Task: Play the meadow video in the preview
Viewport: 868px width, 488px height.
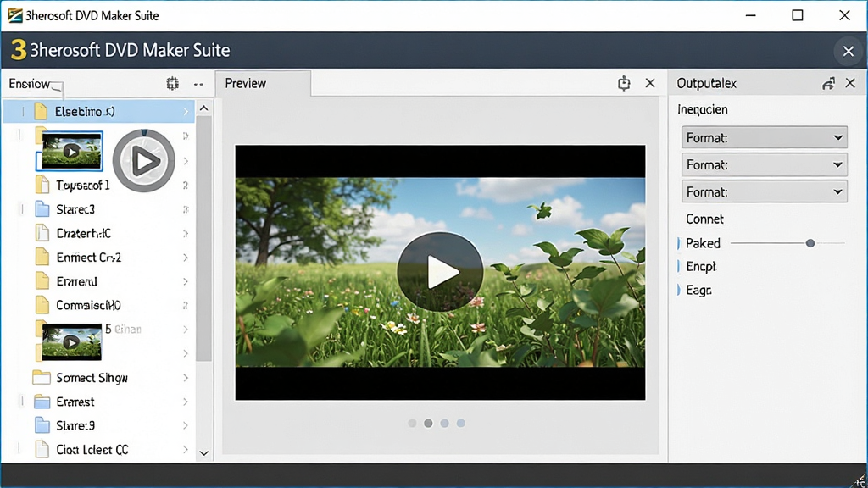Action: (440, 272)
